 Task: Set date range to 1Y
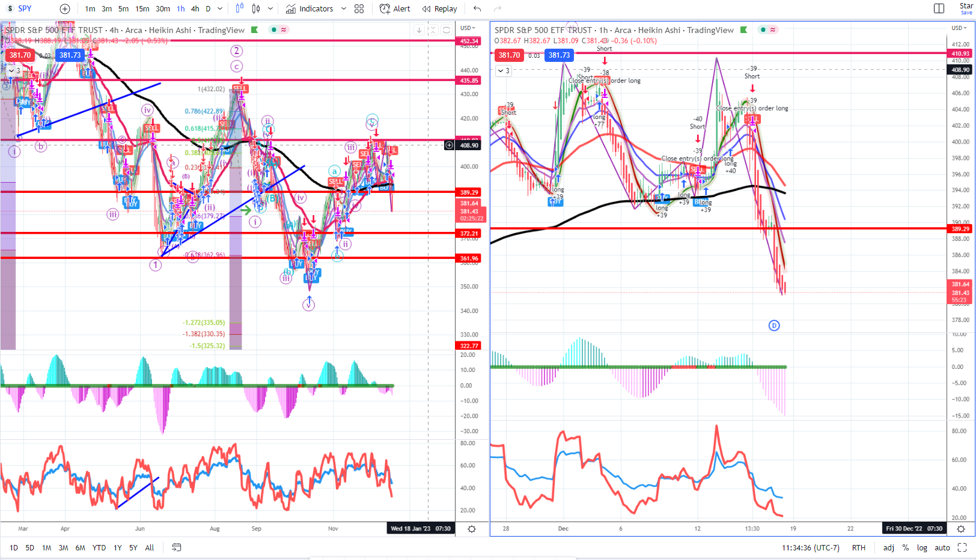tap(118, 547)
